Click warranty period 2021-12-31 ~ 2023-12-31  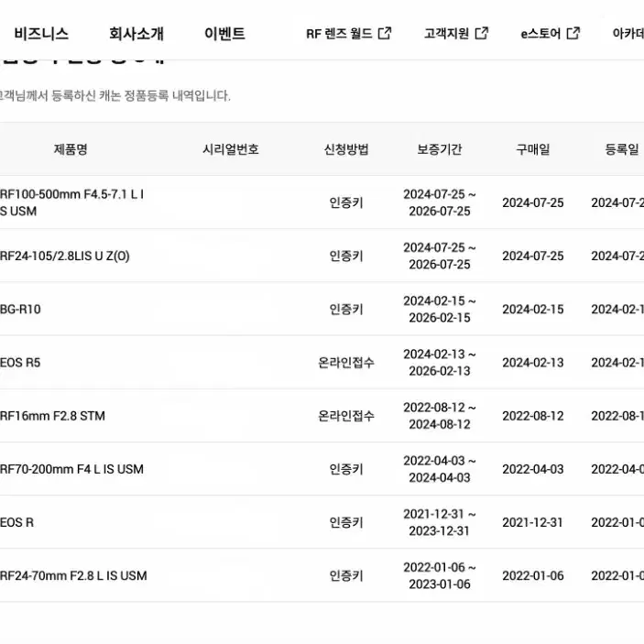[x=440, y=522]
